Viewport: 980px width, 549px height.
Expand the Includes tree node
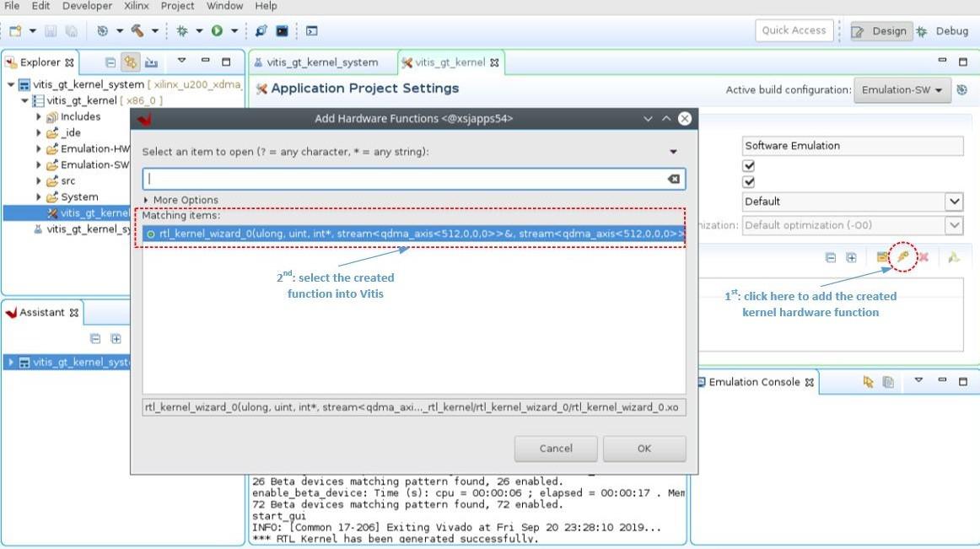(38, 117)
